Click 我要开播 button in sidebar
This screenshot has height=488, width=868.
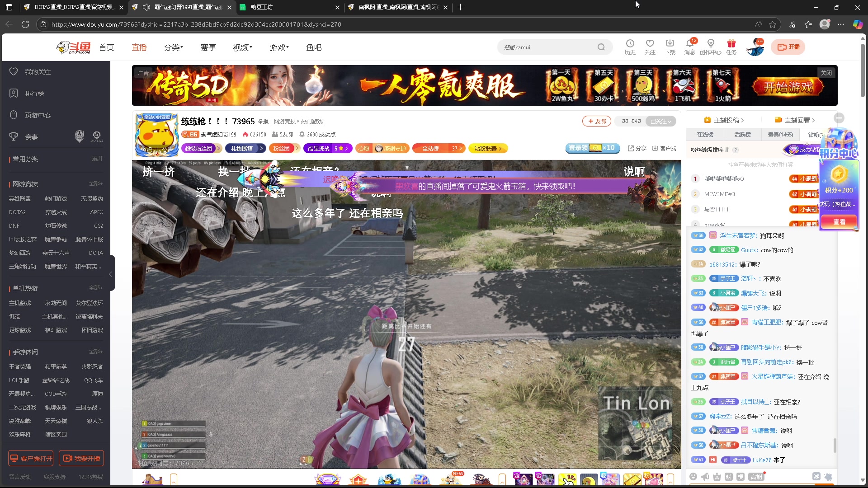81,459
